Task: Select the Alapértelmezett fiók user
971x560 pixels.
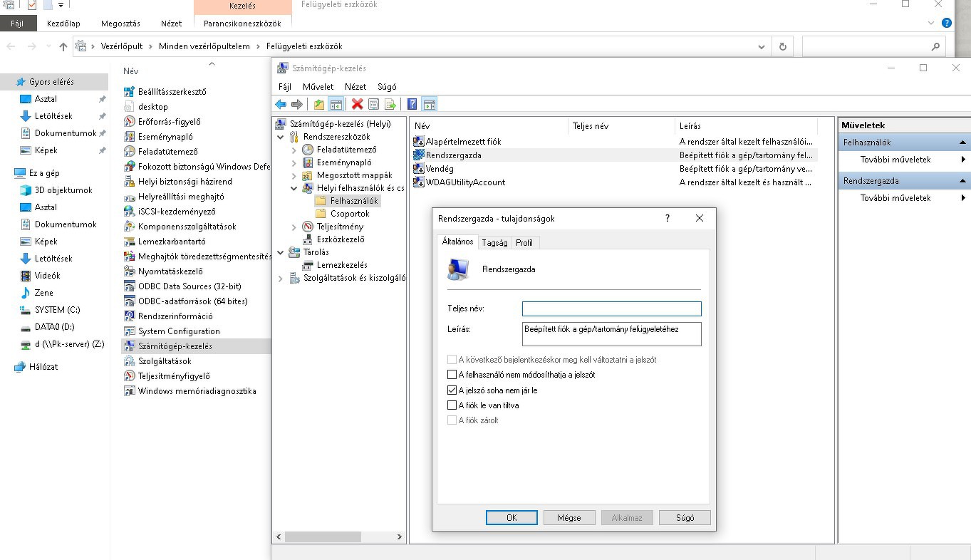Action: click(463, 142)
